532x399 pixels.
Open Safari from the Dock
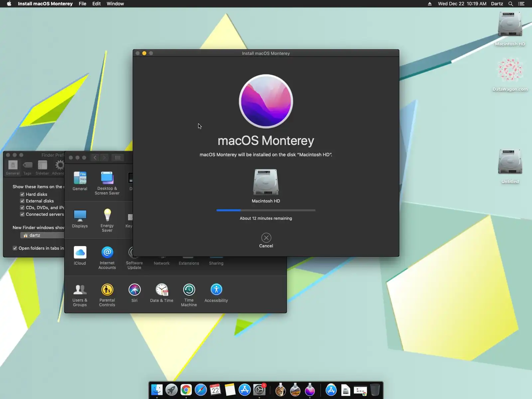point(201,390)
